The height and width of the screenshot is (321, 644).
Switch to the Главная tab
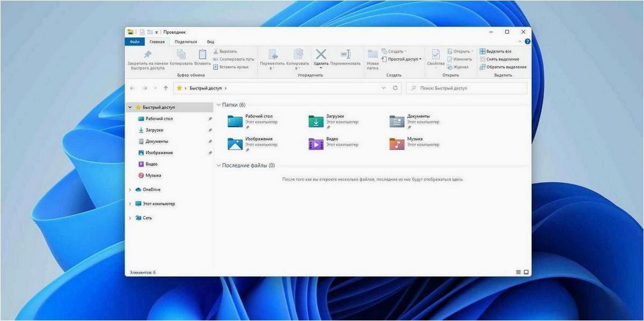pyautogui.click(x=157, y=41)
